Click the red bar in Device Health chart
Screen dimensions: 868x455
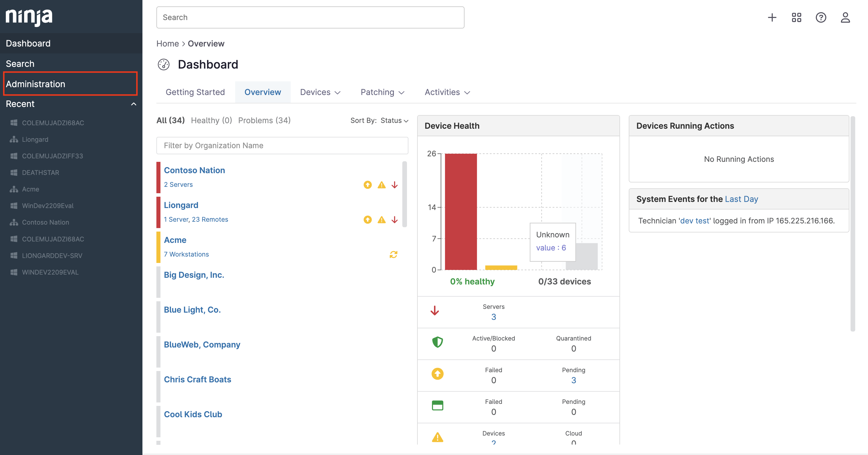461,212
